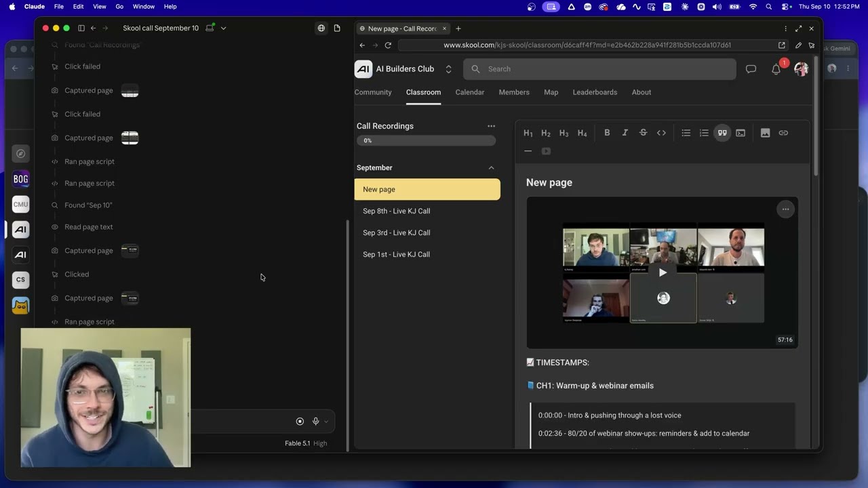Open the Call Recordings options menu
The image size is (868, 488).
pyautogui.click(x=491, y=126)
